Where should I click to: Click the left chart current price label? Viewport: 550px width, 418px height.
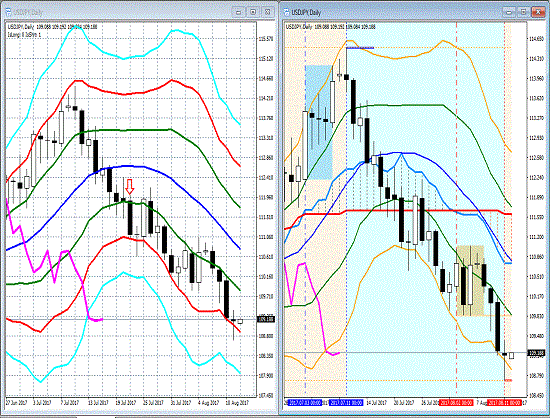pyautogui.click(x=266, y=319)
